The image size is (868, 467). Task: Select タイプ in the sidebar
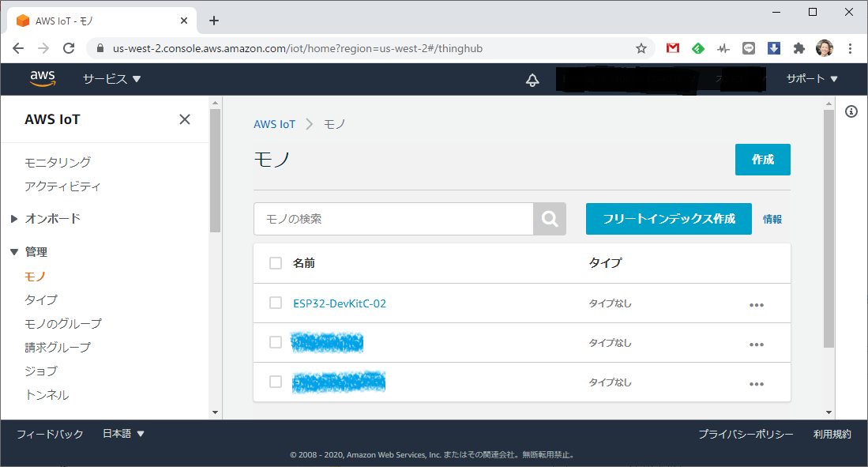coord(41,299)
